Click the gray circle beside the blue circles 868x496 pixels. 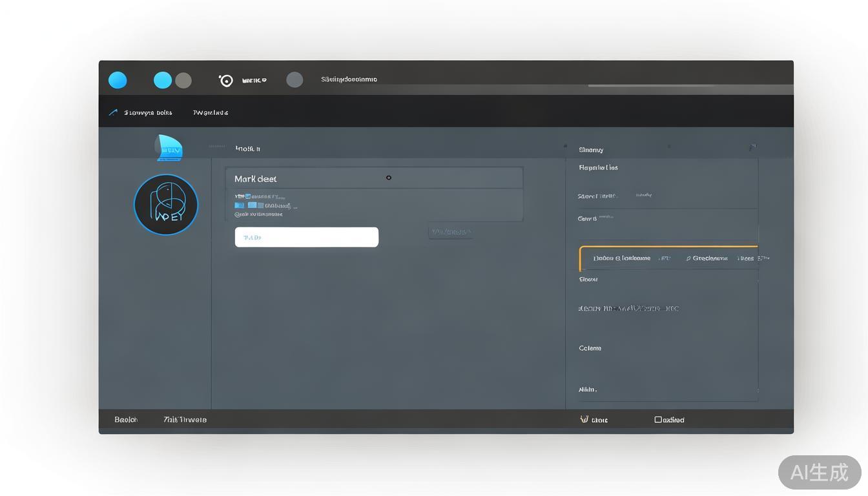(183, 80)
